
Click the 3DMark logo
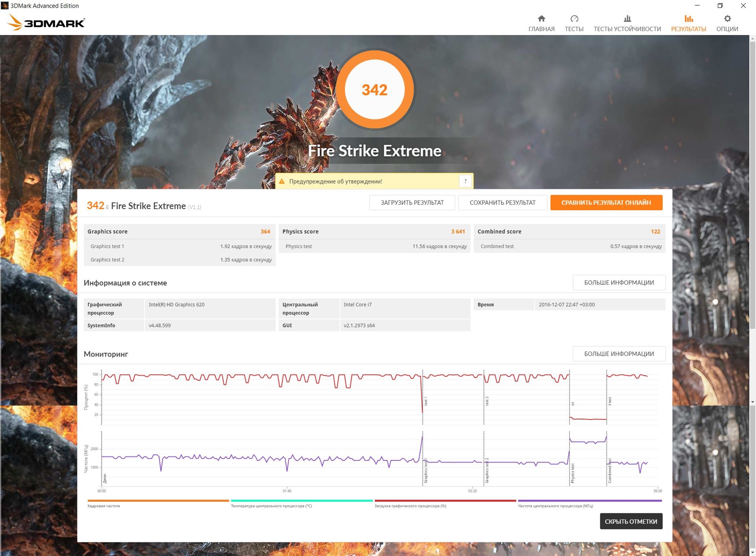tap(46, 23)
